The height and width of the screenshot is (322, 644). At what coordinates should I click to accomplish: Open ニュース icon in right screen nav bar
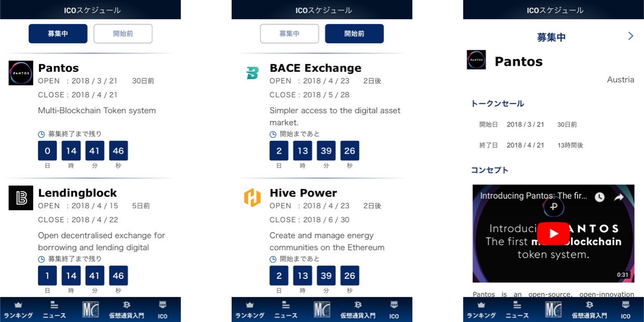517,305
